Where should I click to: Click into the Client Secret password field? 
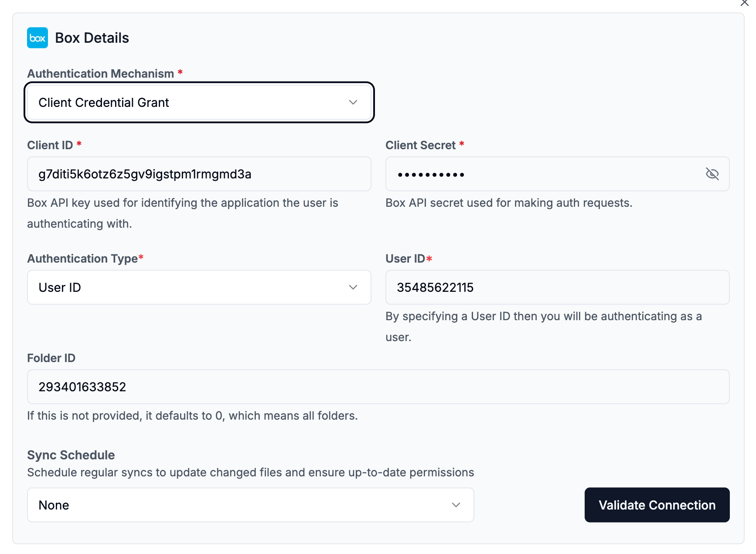click(x=541, y=174)
